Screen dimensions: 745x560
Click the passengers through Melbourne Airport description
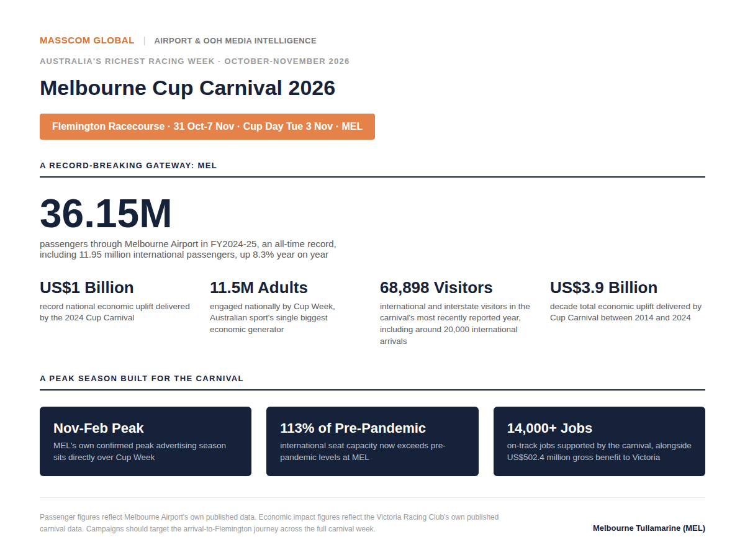point(188,249)
